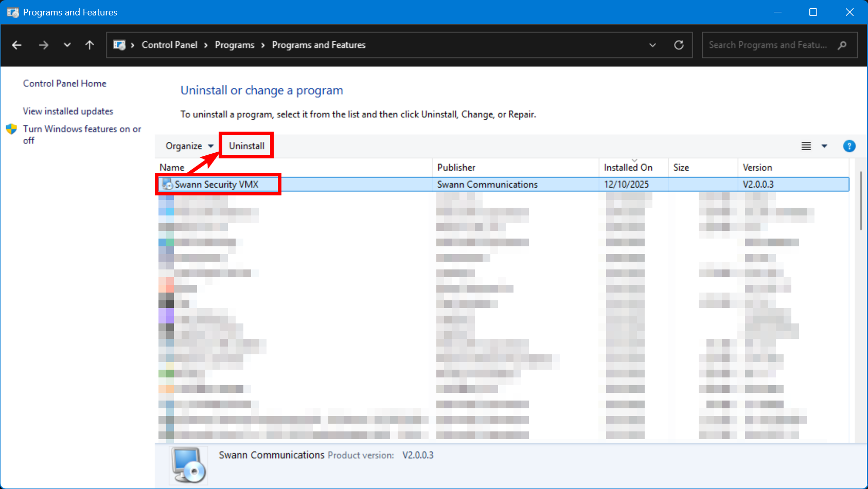This screenshot has width=868, height=489.
Task: Click the Forward navigation arrow
Action: coord(44,45)
